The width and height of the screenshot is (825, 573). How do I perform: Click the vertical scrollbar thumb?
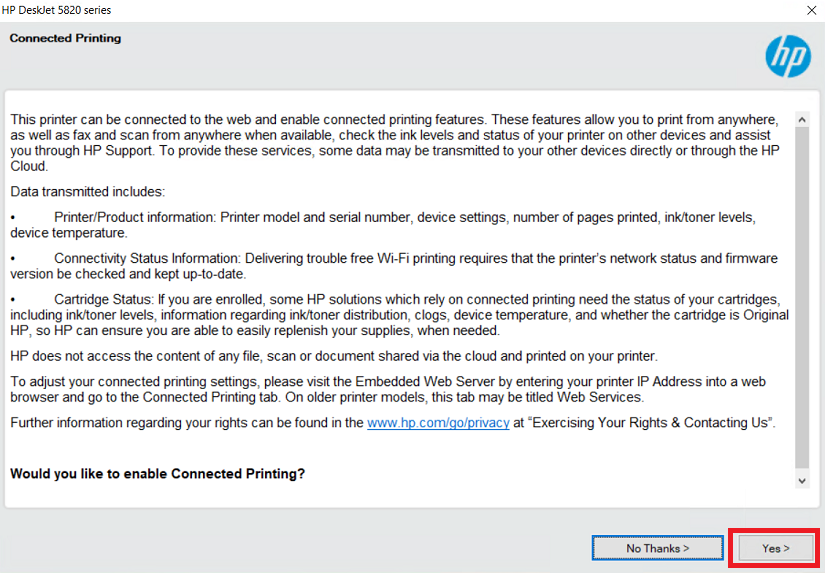pyautogui.click(x=802, y=297)
